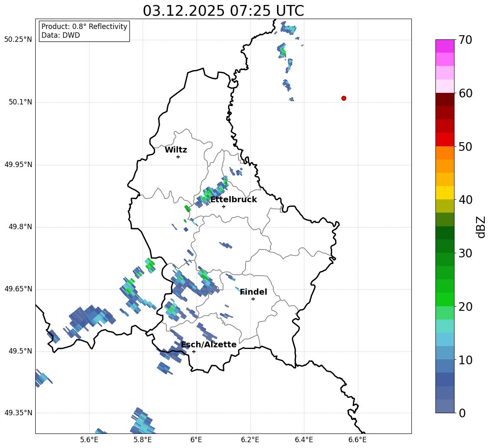491x448 pixels.
Task: Click the Findel location label
Action: (253, 292)
